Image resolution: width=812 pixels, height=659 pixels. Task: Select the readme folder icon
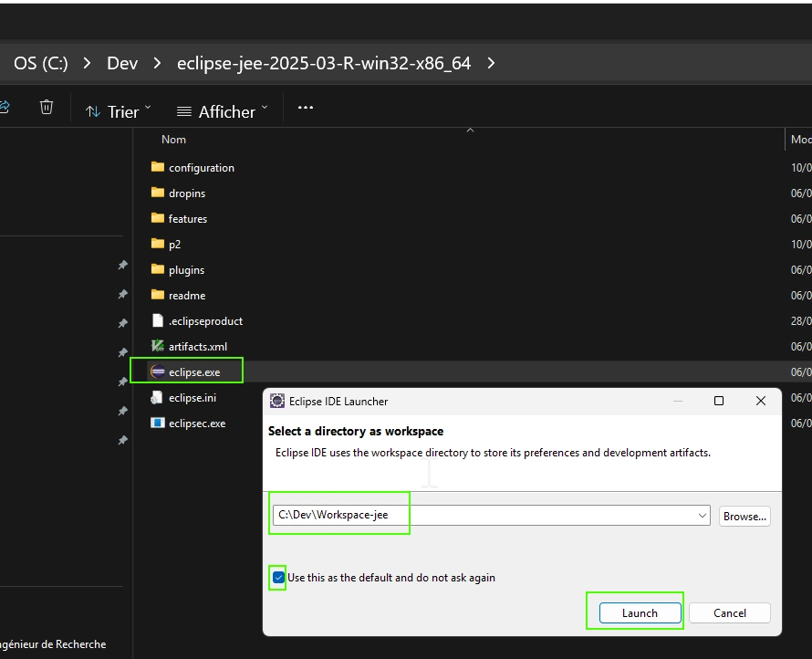158,295
